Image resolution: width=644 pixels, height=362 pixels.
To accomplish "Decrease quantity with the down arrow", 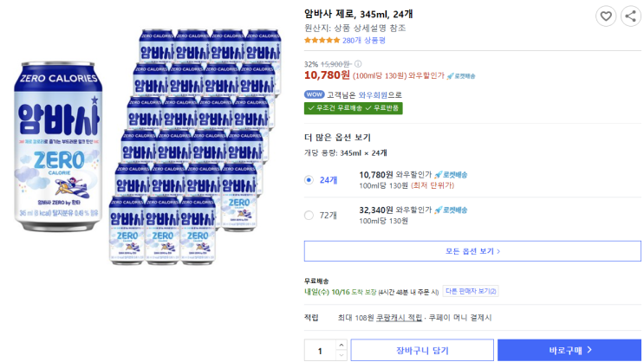I will 341,356.
